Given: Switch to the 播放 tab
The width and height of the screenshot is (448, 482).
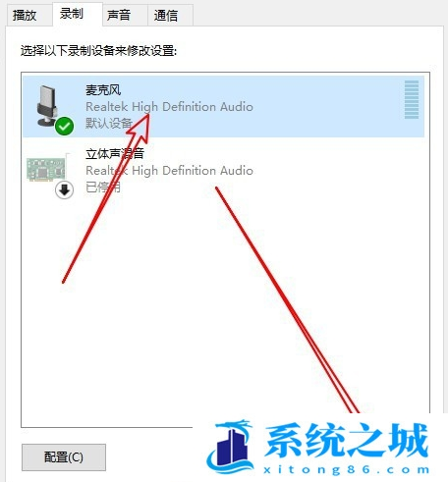Looking at the screenshot, I should point(25,15).
